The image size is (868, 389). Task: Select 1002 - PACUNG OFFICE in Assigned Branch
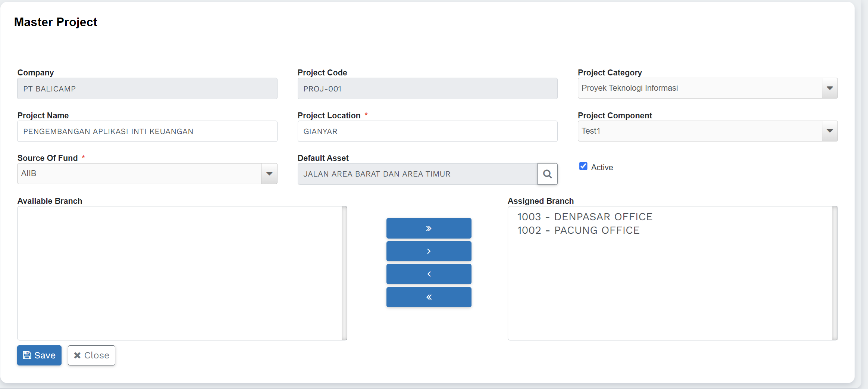tap(578, 230)
